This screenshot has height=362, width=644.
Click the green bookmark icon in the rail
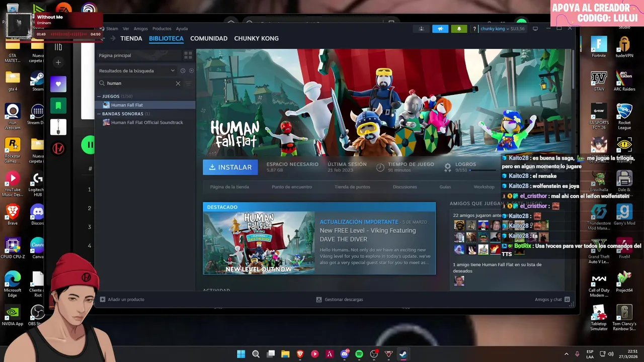coord(58,106)
